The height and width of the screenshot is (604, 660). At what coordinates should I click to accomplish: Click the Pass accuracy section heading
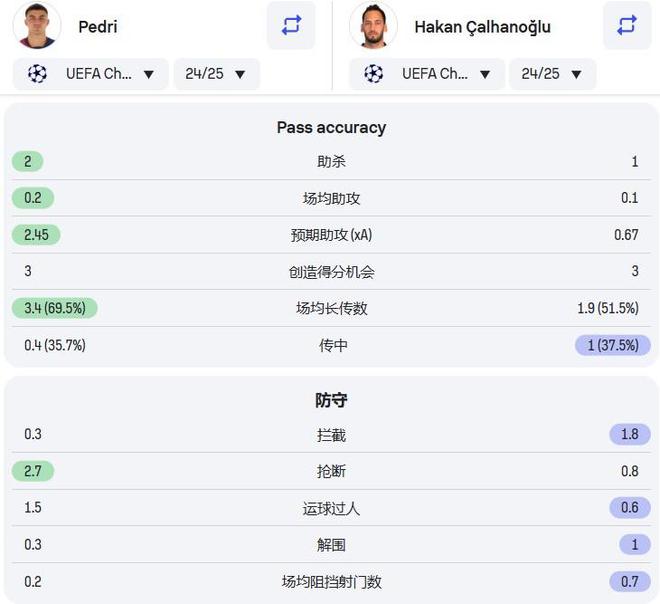[331, 127]
